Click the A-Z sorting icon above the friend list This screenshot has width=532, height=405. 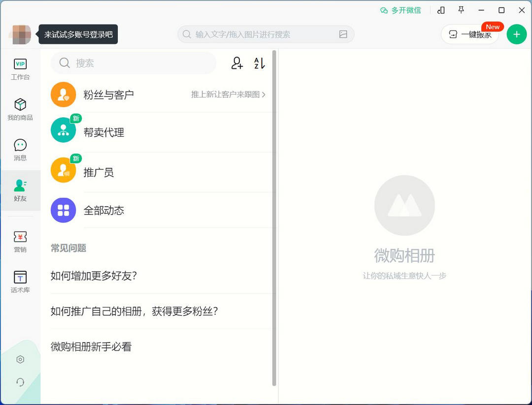(x=260, y=63)
